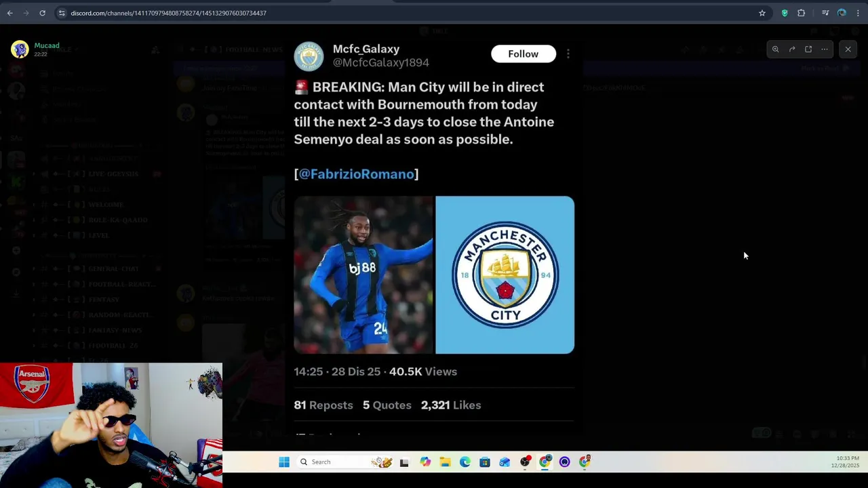Open the Extensions puzzle icon
This screenshot has height=488, width=868.
pyautogui.click(x=802, y=13)
